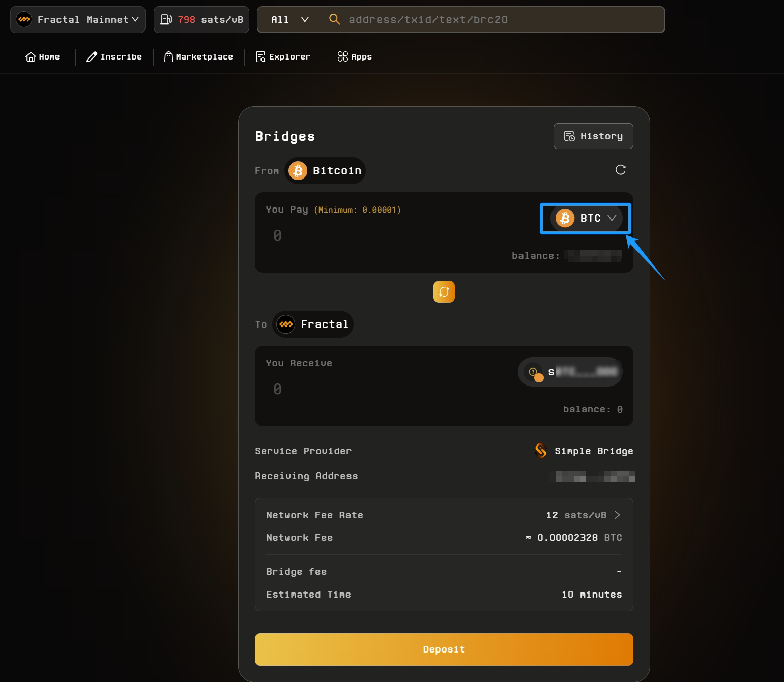Open the Marketplace menu item
The height and width of the screenshot is (682, 784).
pos(198,57)
